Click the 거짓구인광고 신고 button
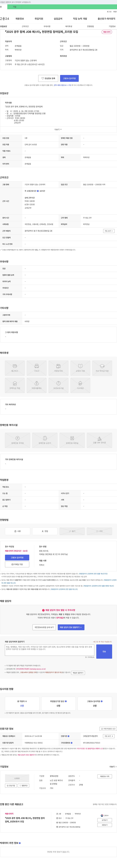The height and width of the screenshot is (868, 117). click(108, 729)
